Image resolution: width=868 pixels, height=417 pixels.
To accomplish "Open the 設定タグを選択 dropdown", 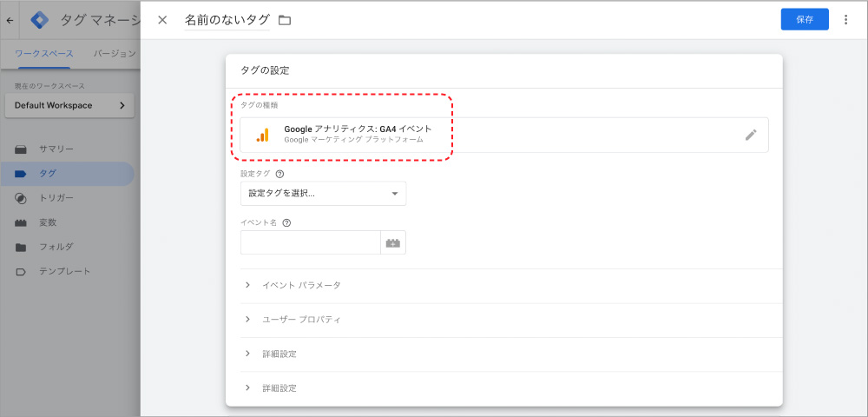I will click(x=323, y=194).
